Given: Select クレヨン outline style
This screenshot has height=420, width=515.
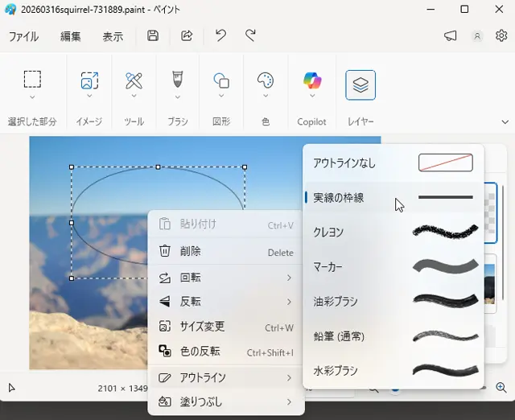Looking at the screenshot, I should (393, 233).
